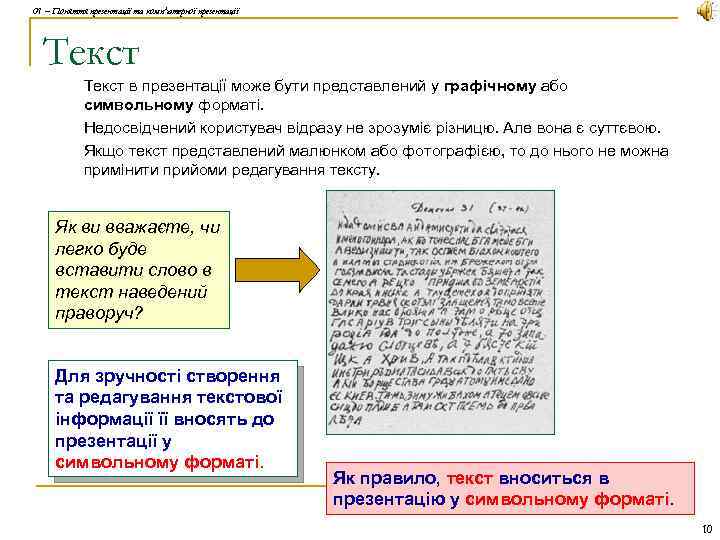Viewport: 720px width, 540px height.
Task: Click the yellow box 'Як ви вважаєте'
Action: pyautogui.click(x=139, y=270)
